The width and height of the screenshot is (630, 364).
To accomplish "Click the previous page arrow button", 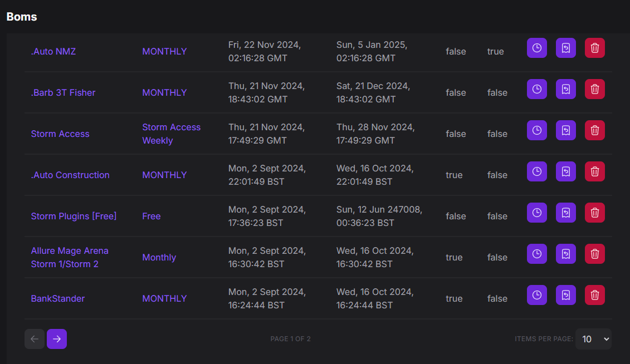I will [35, 339].
